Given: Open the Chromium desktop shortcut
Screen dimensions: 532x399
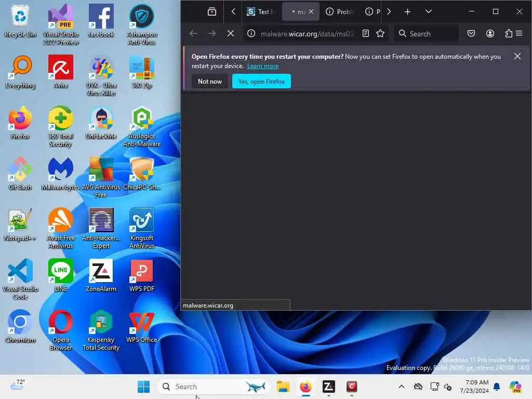Looking at the screenshot, I should tap(20, 327).
